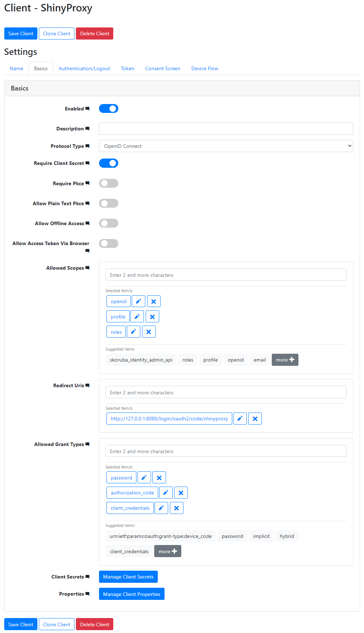364x633 pixels.
Task: Expand more suggested scope items
Action: pos(285,360)
